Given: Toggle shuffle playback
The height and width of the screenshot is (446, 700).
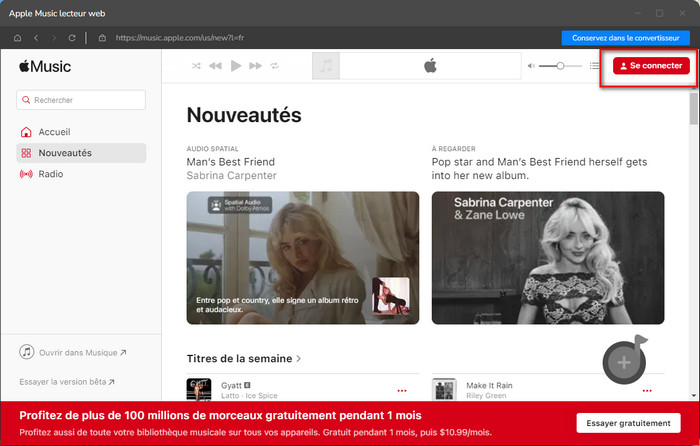Looking at the screenshot, I should (x=196, y=66).
